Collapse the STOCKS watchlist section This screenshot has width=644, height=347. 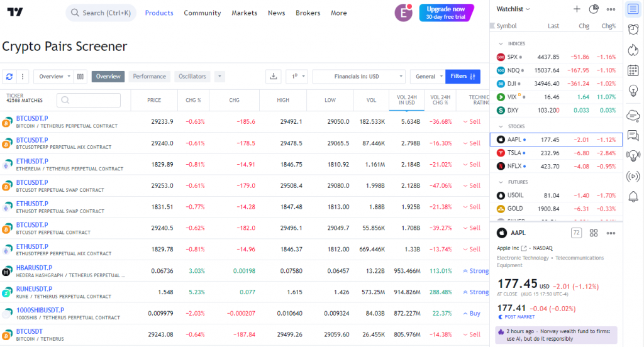(x=500, y=126)
